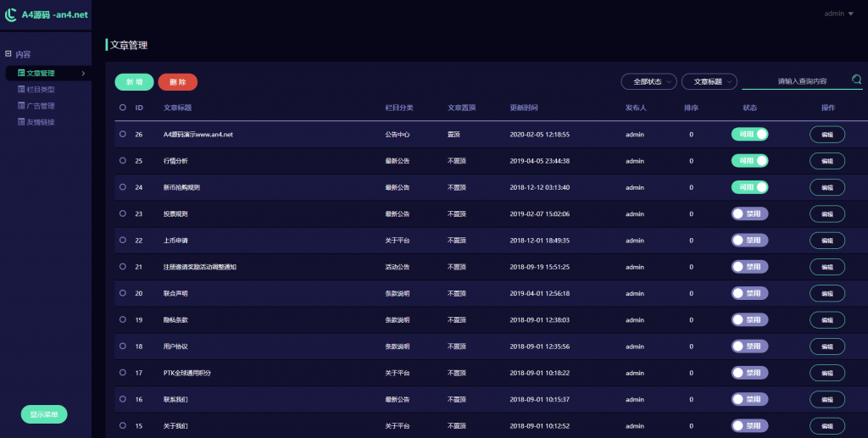Go to 广告管理 menu item
This screenshot has width=868, height=438.
[x=41, y=106]
